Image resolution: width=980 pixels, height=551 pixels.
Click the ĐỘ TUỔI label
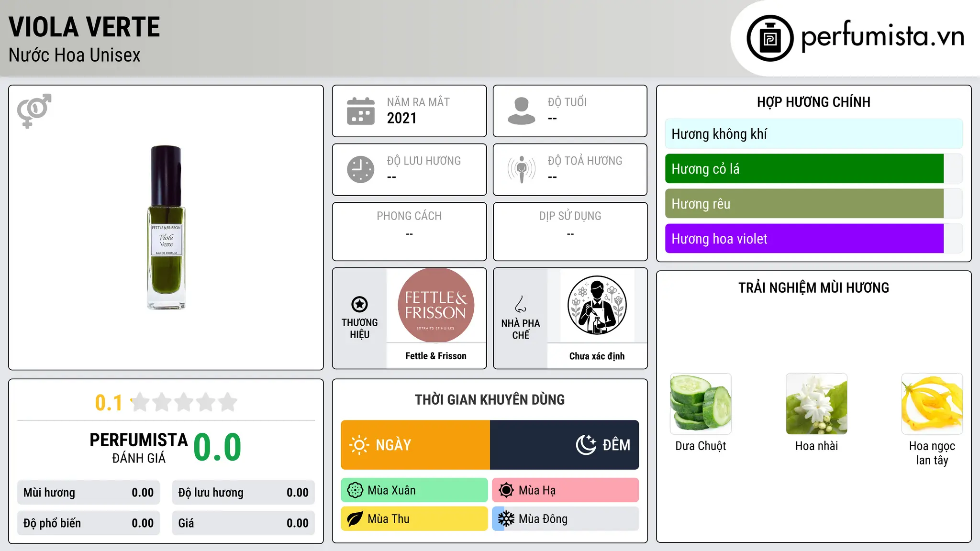567,102
